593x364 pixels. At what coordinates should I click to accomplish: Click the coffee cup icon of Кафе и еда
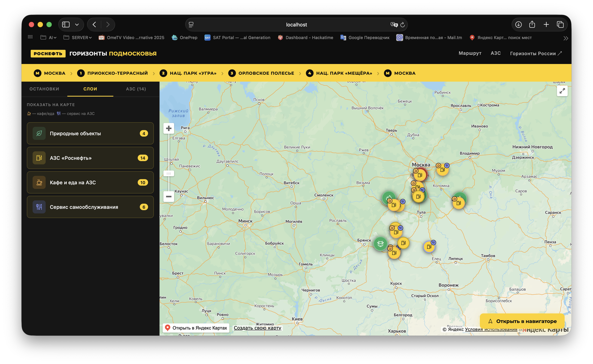[39, 183]
